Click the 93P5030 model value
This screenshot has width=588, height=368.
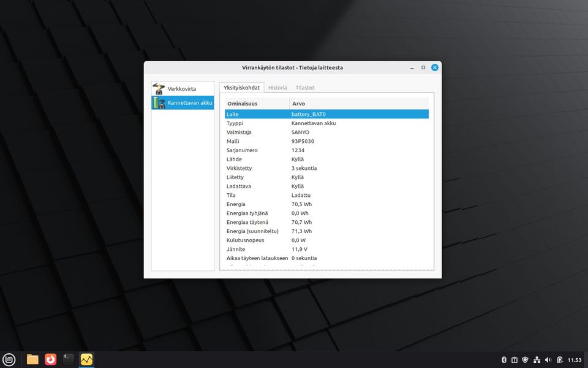click(x=303, y=141)
